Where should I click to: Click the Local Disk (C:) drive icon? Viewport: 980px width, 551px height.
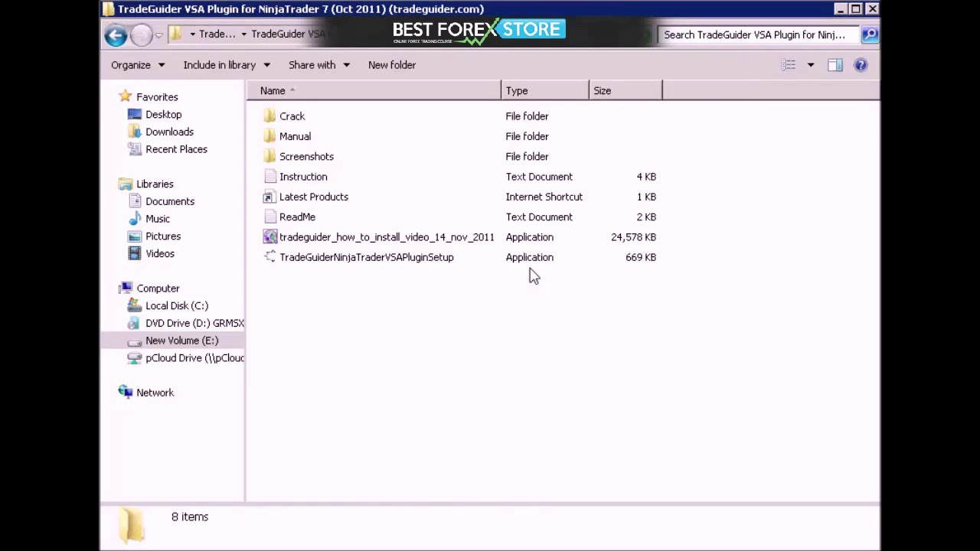pyautogui.click(x=135, y=306)
